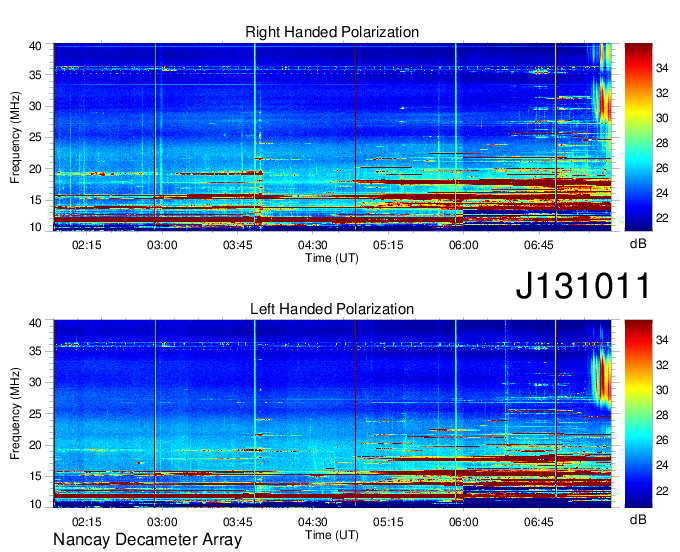This screenshot has width=680, height=552.
Task: Click the 05:15 tick label of top plot
Action: pyautogui.click(x=388, y=245)
